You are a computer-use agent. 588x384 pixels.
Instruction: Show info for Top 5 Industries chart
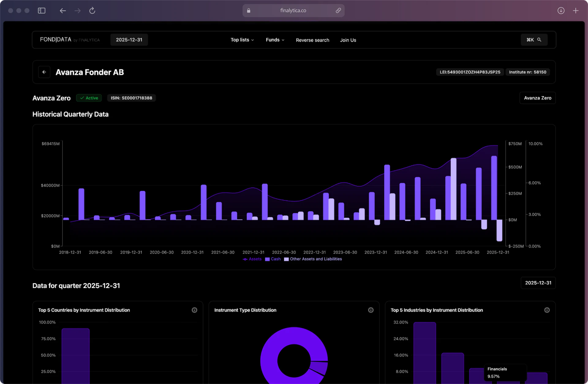tap(547, 310)
